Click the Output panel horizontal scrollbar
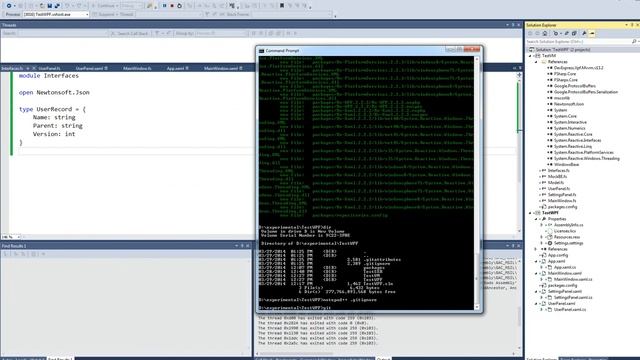Screen dimensions: 640x360 tap(386, 353)
